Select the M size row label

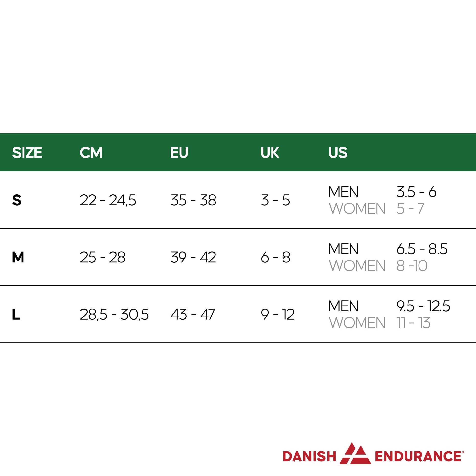click(x=18, y=257)
